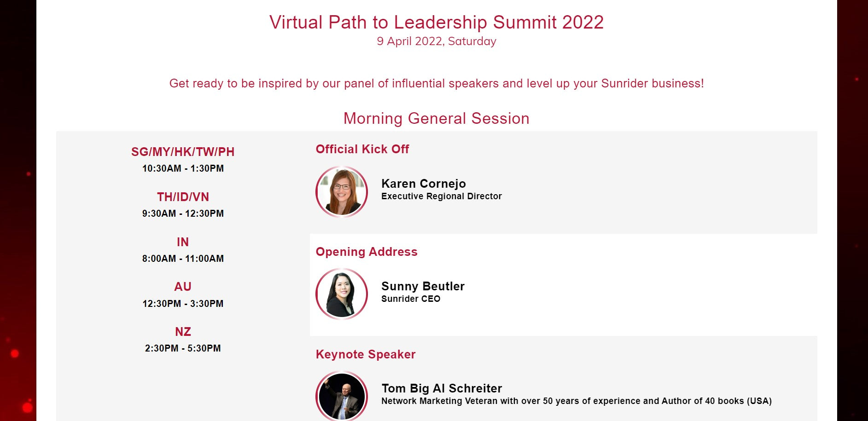Viewport: 868px width, 421px height.
Task: Click the Tom Big Al Schreiter name
Action: coord(442,388)
